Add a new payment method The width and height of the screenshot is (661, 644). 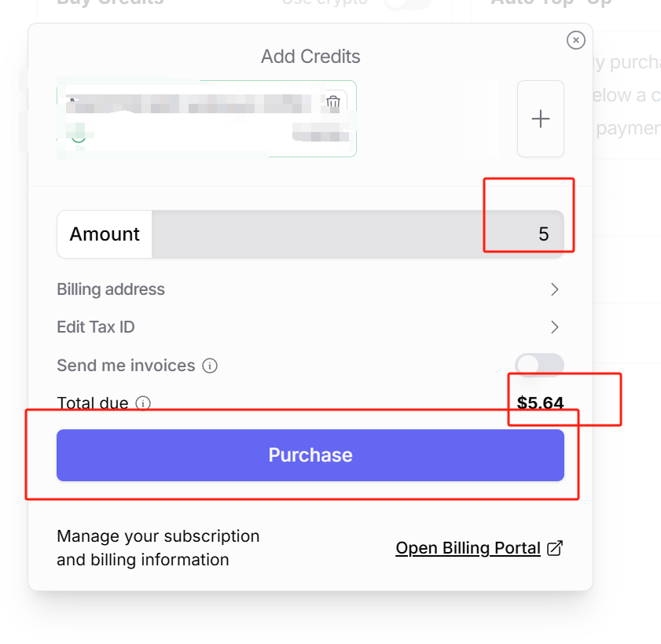click(x=540, y=119)
